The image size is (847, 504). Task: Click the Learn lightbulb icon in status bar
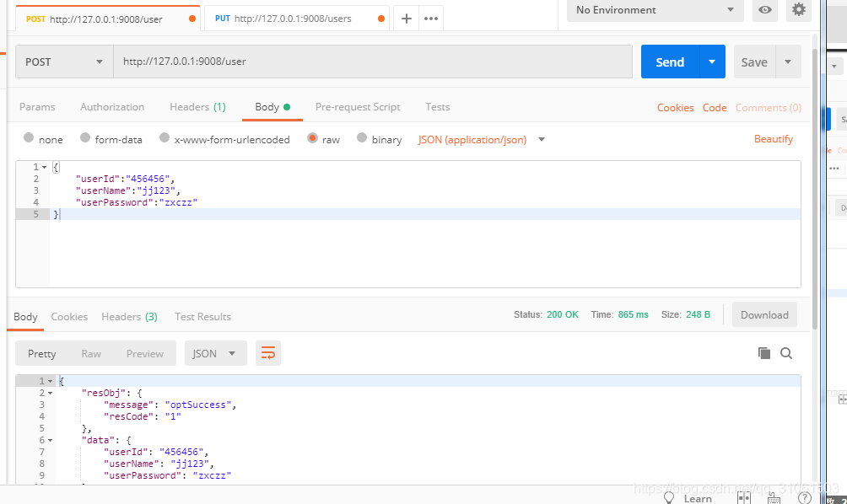click(669, 497)
